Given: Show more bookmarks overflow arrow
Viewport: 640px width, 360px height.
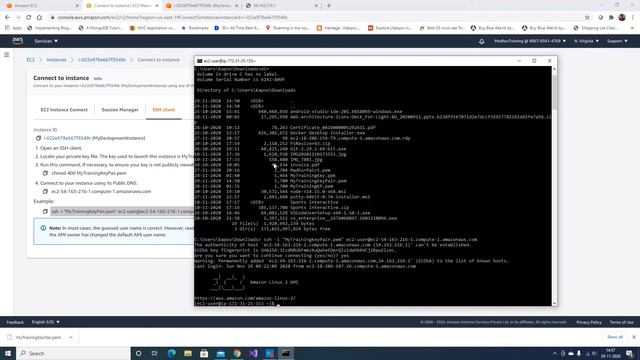Looking at the screenshot, I should 632,28.
